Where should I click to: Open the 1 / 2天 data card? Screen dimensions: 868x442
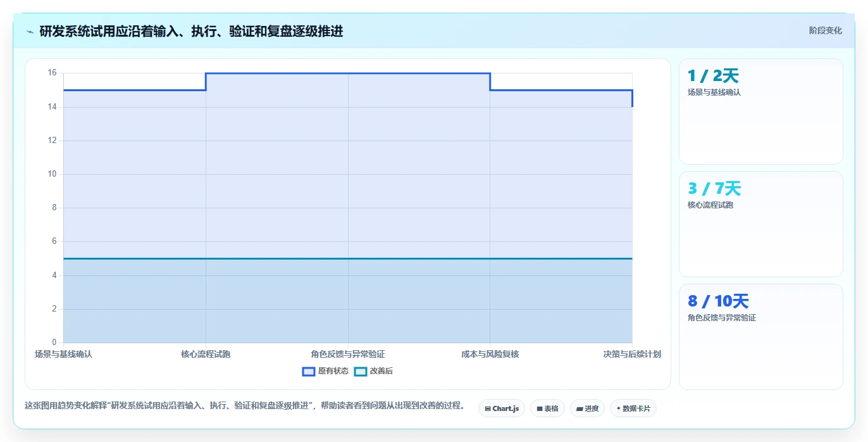click(760, 111)
